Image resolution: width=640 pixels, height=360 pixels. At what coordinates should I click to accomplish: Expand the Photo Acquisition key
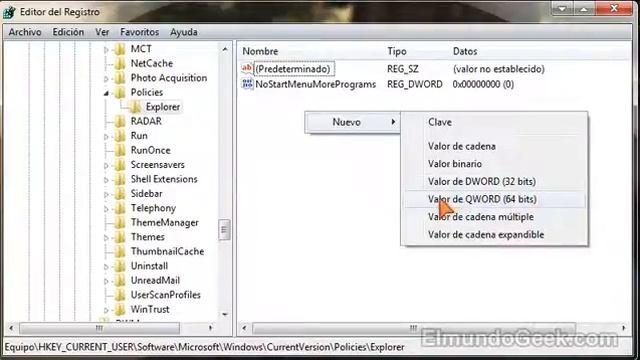pyautogui.click(x=106, y=78)
